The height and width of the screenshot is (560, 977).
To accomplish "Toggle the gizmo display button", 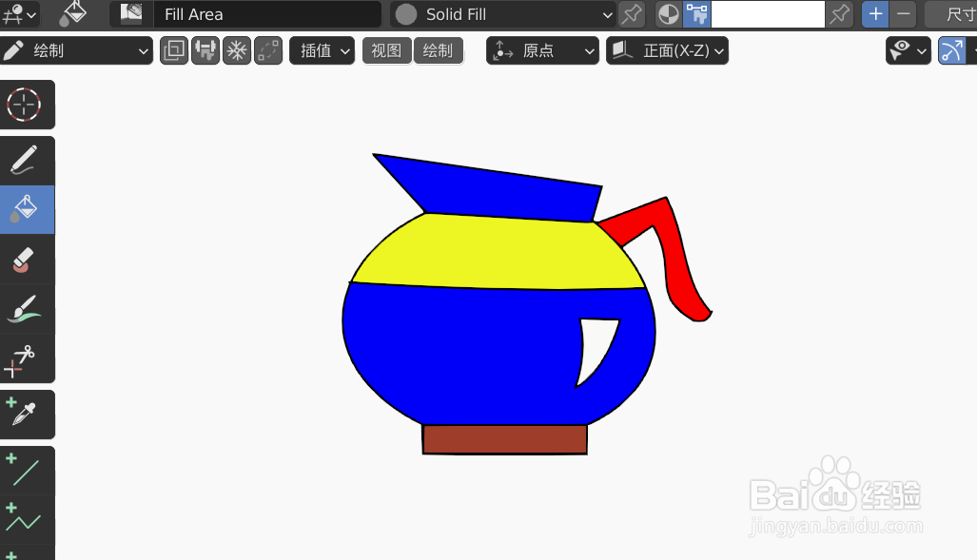I will point(952,50).
